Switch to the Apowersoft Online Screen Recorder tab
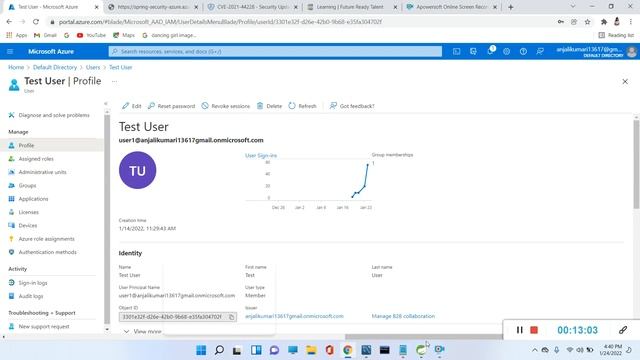The height and width of the screenshot is (360, 640). click(x=451, y=7)
